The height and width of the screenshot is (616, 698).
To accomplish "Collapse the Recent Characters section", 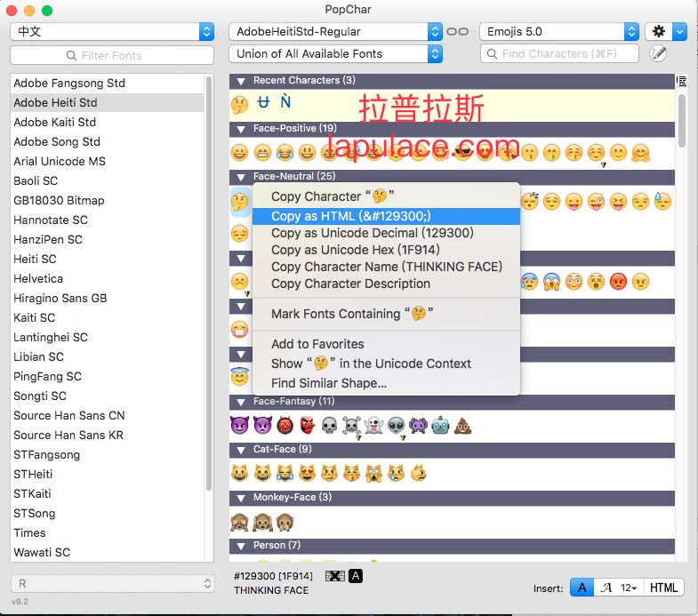I will pos(241,81).
